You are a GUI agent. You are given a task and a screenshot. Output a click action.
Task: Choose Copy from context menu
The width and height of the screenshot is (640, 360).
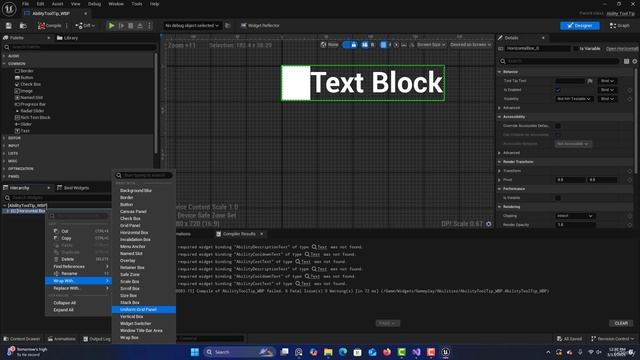point(78,238)
